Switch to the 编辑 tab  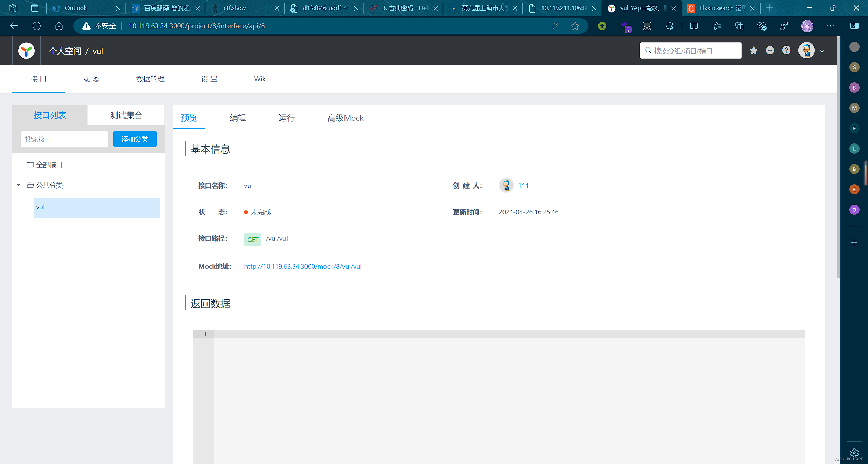click(238, 118)
